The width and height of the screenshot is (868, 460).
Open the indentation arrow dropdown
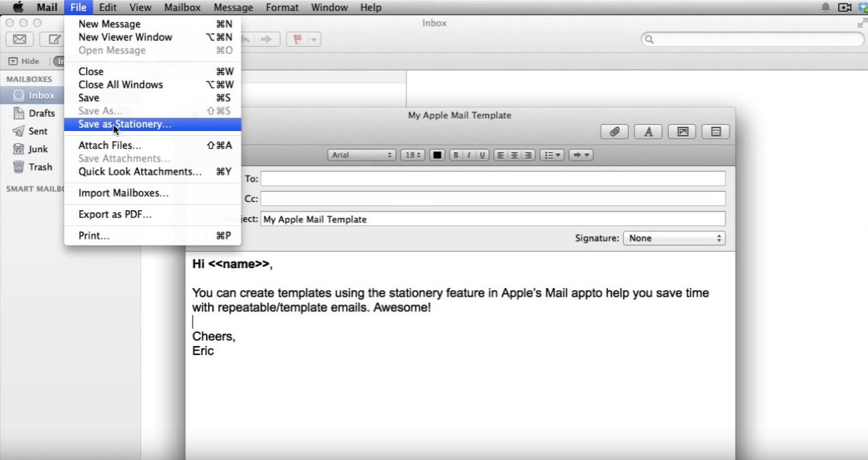pos(580,155)
